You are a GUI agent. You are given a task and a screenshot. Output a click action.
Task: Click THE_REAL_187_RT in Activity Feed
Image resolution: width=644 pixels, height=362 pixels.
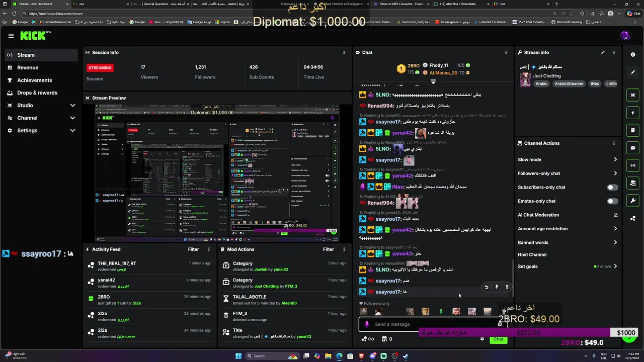pos(117,263)
